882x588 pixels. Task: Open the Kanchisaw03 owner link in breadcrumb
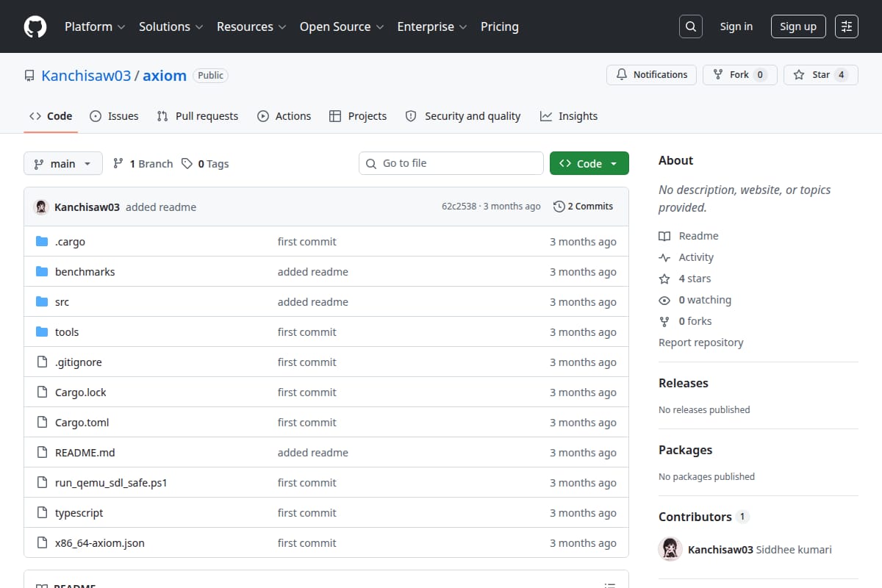pyautogui.click(x=86, y=76)
